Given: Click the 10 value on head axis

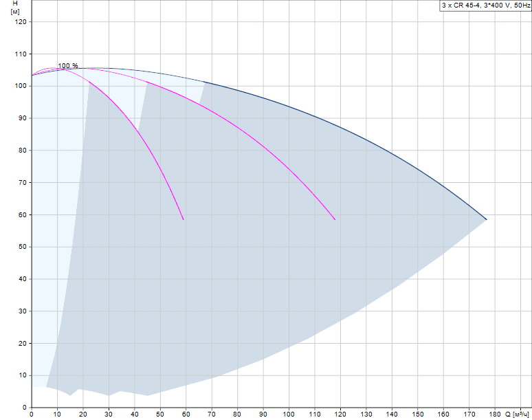Looking at the screenshot, I should click(x=23, y=375).
